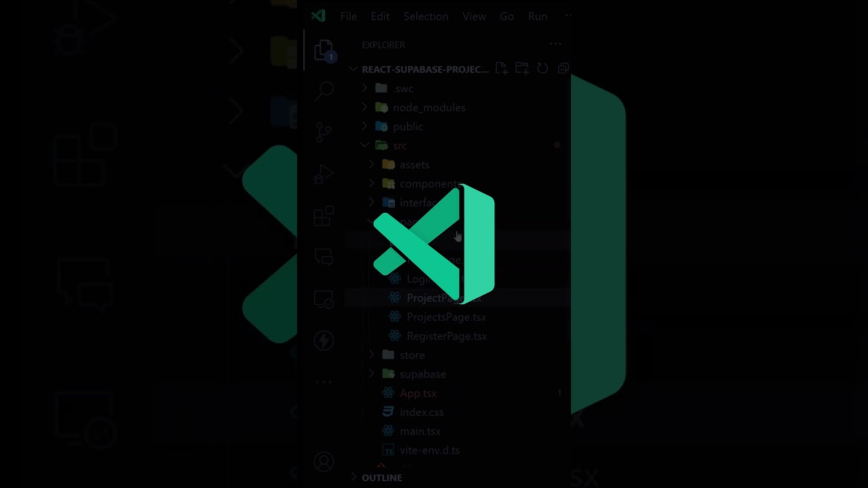Show the overflow menu after Run
This screenshot has width=868, height=488.
tap(568, 16)
